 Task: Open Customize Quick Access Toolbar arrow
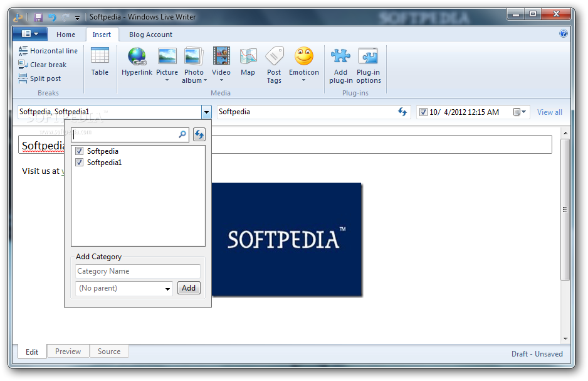[77, 18]
